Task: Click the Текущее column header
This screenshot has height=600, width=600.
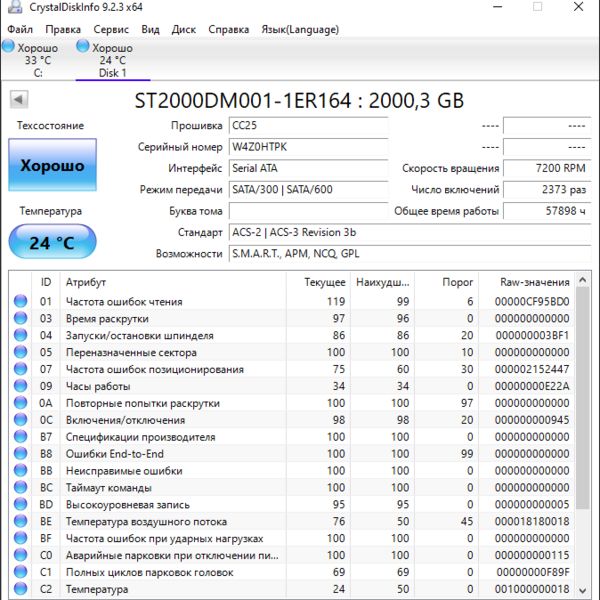Action: (318, 282)
